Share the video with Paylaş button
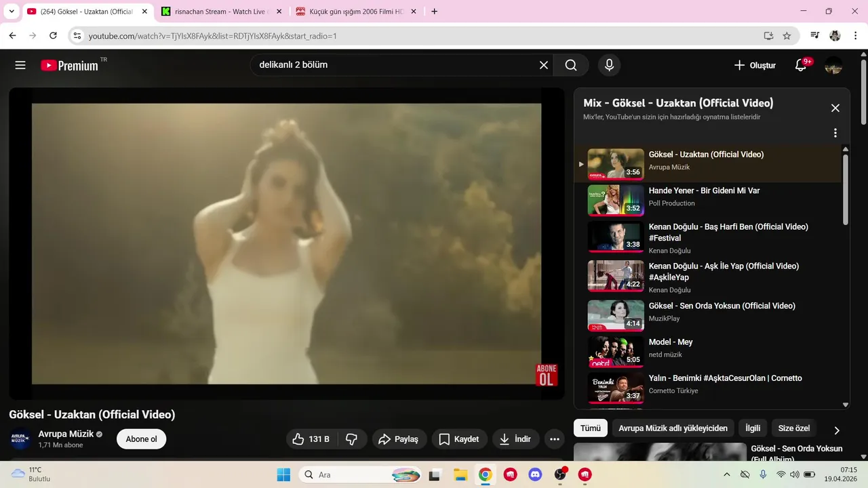The height and width of the screenshot is (488, 868). [x=399, y=439]
